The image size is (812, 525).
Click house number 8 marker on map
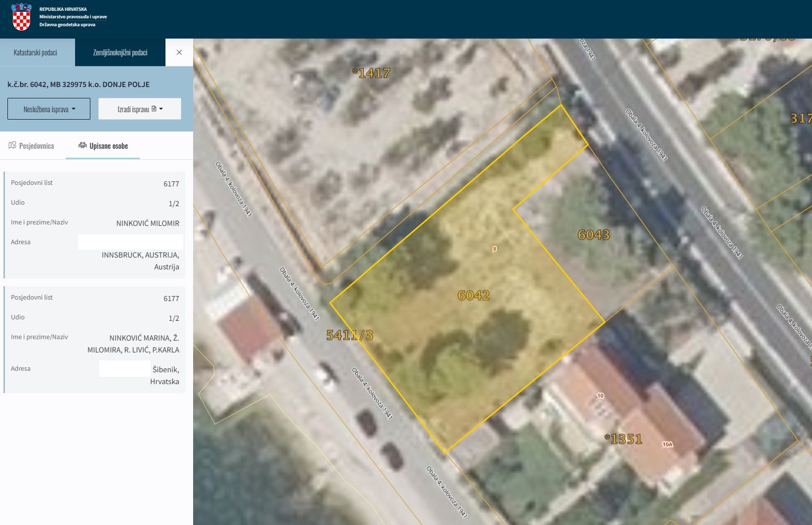(494, 249)
